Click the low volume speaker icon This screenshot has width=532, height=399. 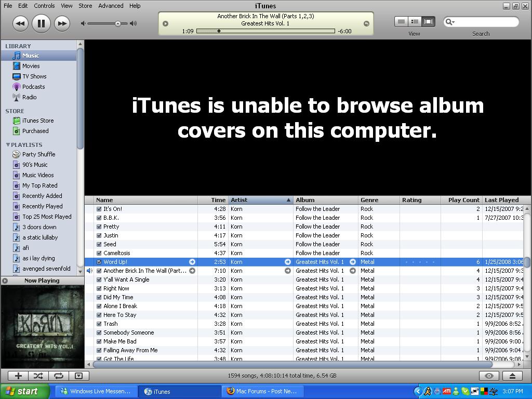(83, 23)
